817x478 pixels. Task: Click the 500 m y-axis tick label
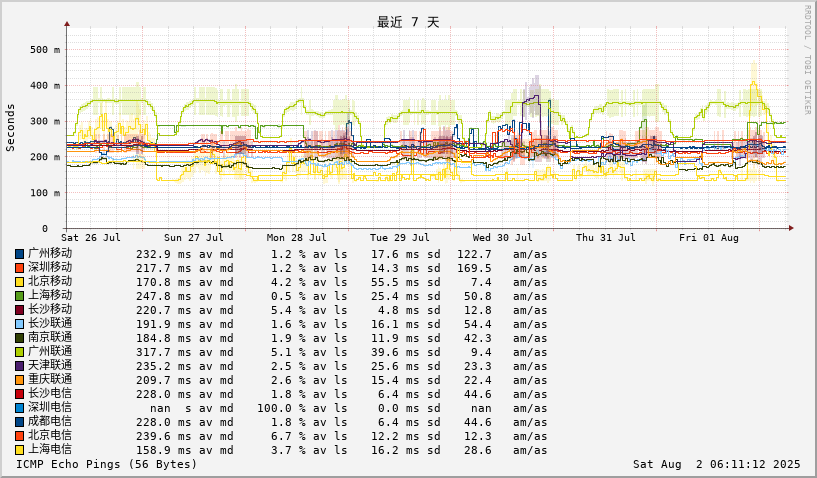(45, 50)
